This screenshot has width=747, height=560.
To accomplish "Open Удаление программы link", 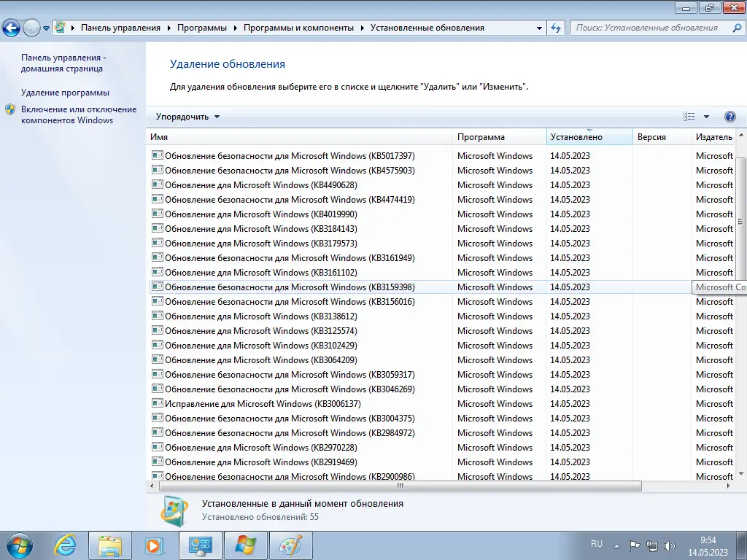I will 65,93.
